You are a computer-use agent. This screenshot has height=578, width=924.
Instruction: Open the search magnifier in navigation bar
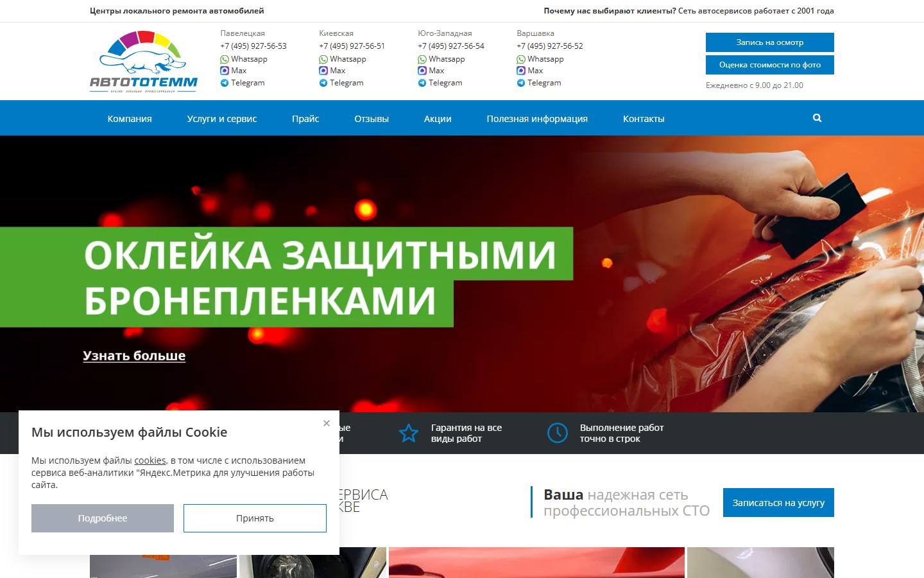(817, 118)
